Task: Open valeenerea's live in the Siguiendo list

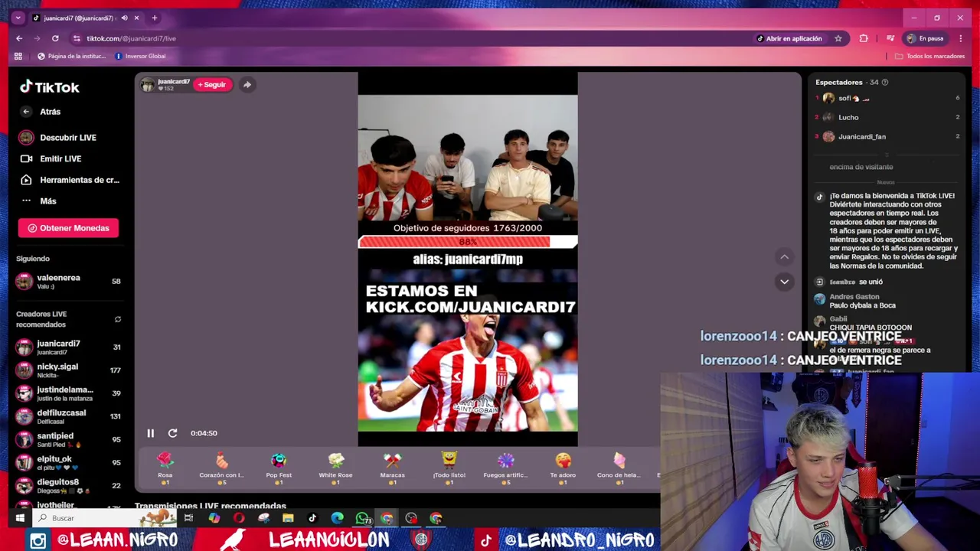Action: coord(68,282)
